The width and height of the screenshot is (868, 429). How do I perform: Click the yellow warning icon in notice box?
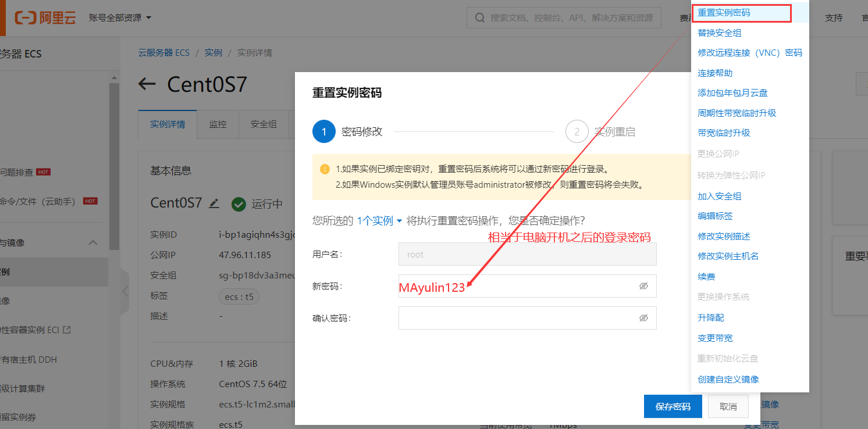(x=325, y=169)
